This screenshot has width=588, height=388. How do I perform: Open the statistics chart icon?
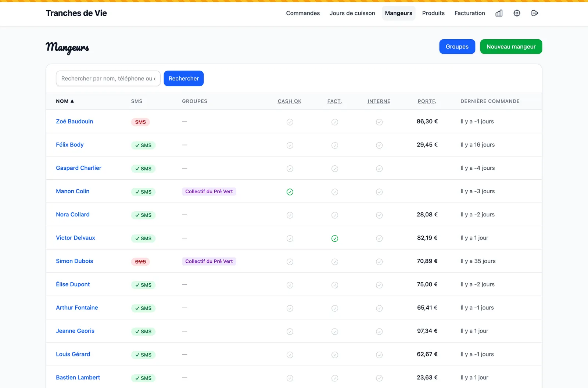[x=499, y=13]
